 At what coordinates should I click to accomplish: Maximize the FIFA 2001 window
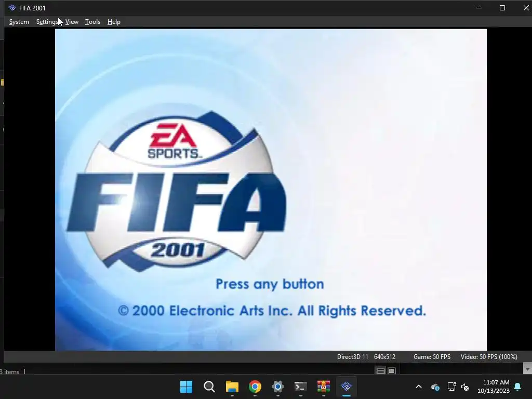pyautogui.click(x=502, y=8)
